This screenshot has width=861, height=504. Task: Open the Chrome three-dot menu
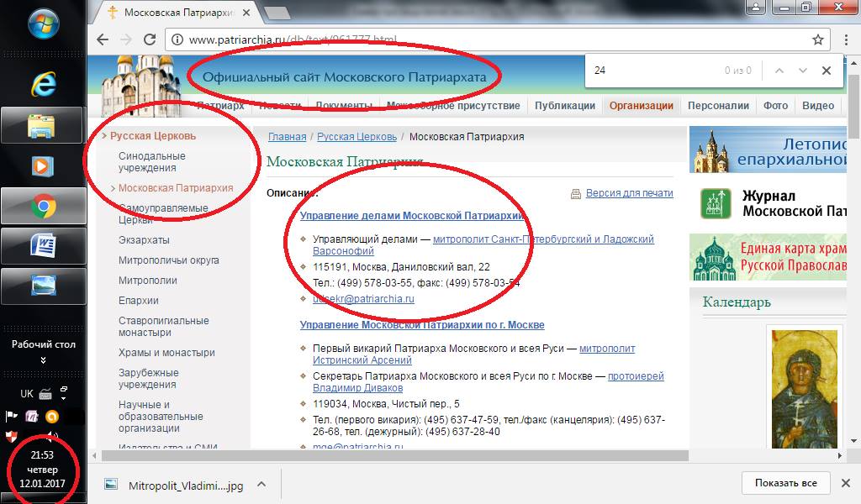846,39
